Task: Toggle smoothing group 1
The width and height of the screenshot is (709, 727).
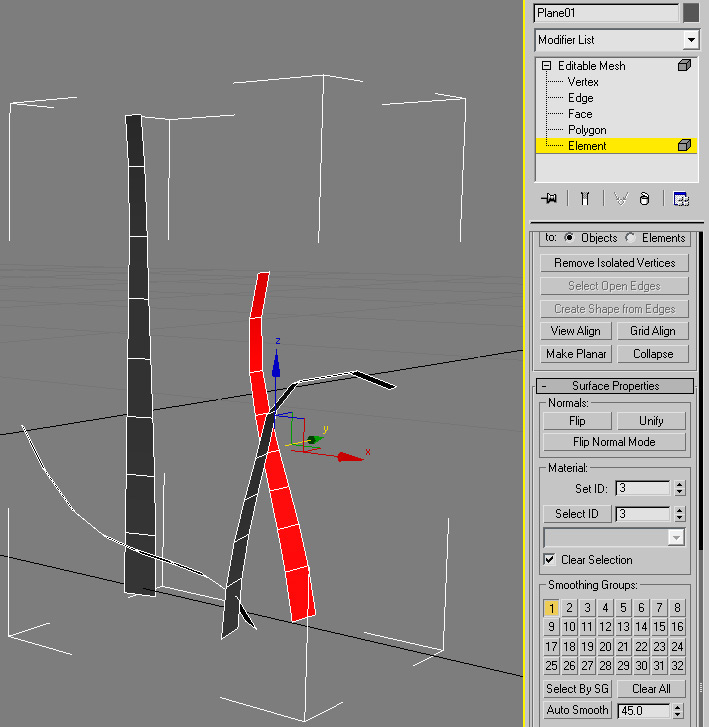Action: (551, 607)
